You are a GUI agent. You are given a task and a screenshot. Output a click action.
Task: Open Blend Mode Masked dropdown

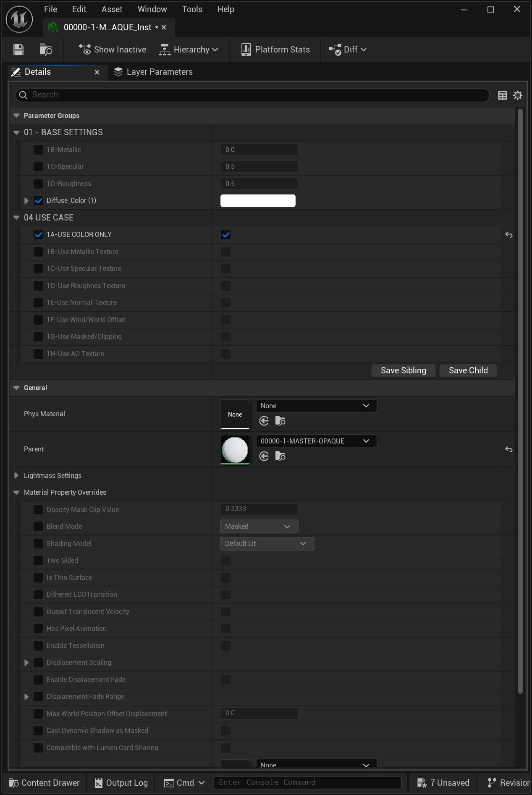(259, 526)
